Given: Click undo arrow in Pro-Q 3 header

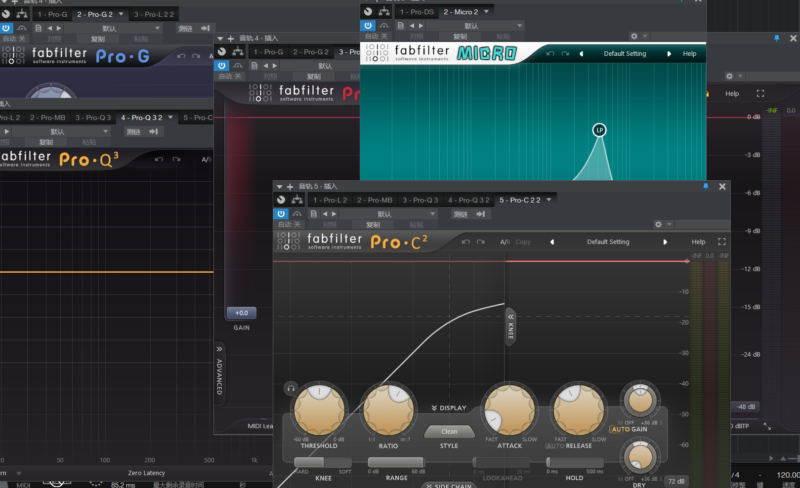Looking at the screenshot, I should click(159, 160).
